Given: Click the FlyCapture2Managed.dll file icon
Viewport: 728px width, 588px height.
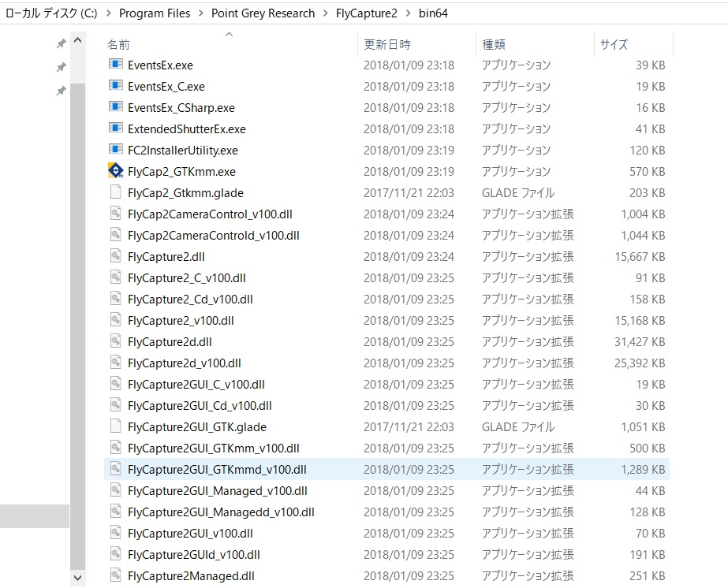Looking at the screenshot, I should pyautogui.click(x=116, y=575).
